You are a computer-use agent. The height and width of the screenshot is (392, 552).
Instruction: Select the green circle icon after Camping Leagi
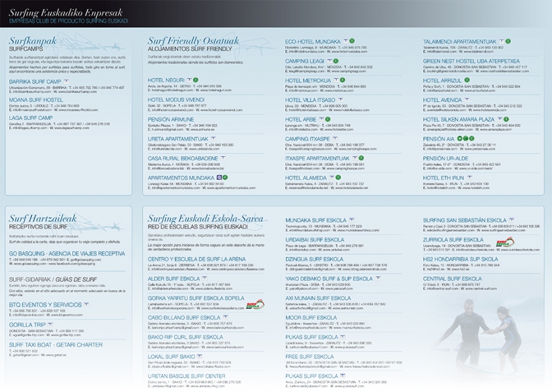point(336,61)
